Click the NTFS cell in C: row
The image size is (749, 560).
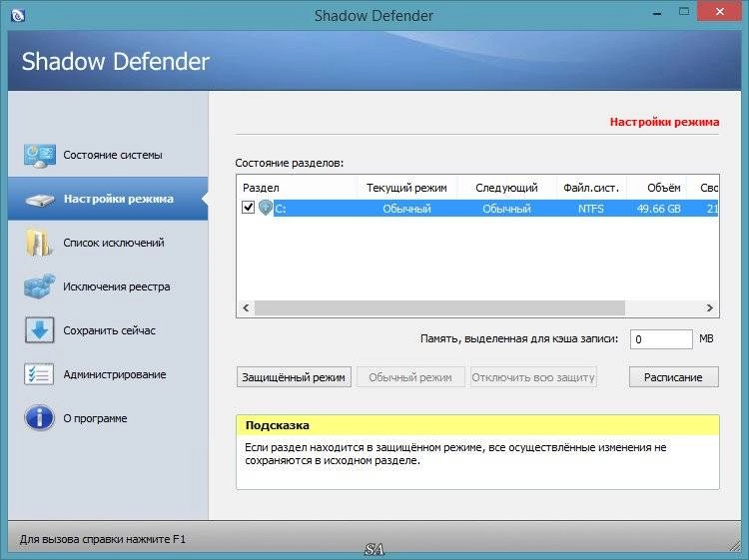point(591,209)
